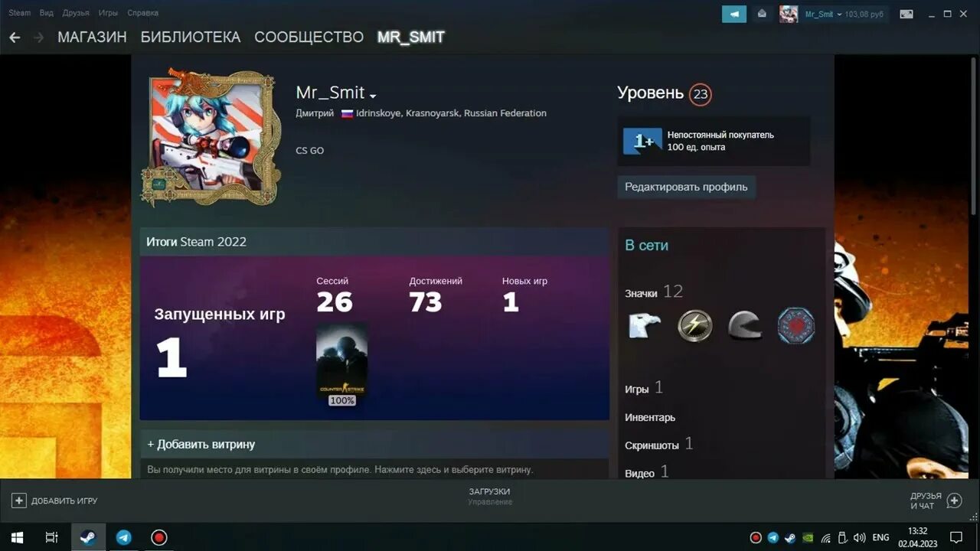980x551 pixels.
Task: Click + Добавить витрину
Action: click(201, 444)
